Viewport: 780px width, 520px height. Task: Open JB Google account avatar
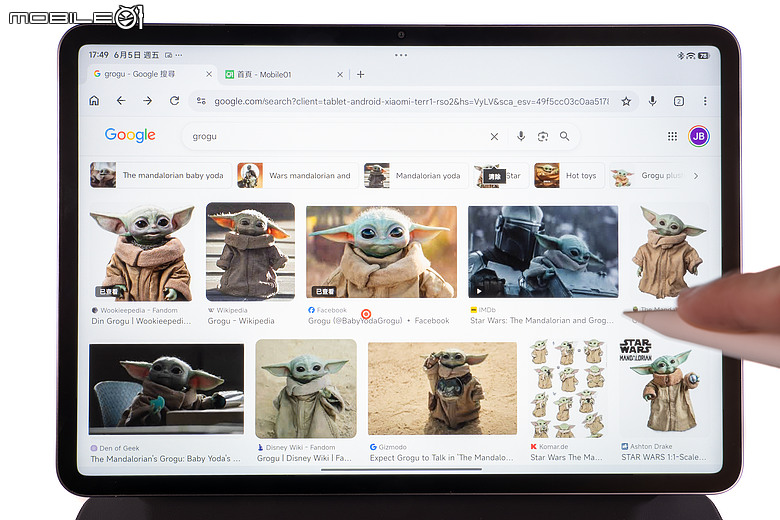click(x=698, y=136)
